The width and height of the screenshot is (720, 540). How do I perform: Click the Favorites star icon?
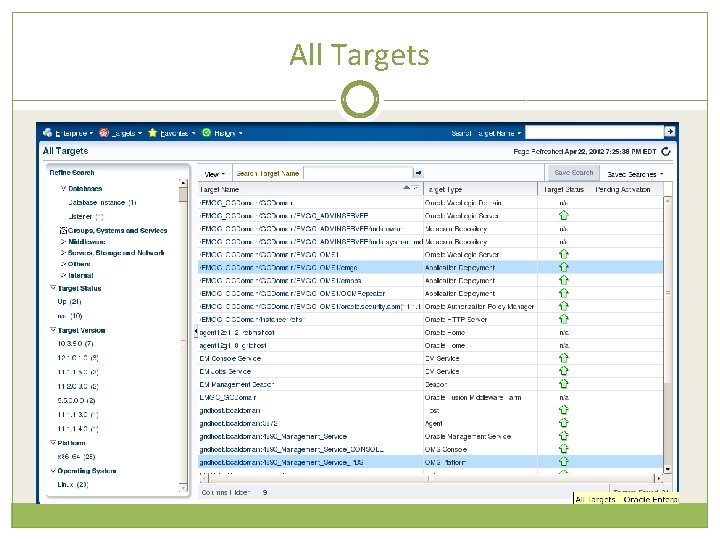153,133
